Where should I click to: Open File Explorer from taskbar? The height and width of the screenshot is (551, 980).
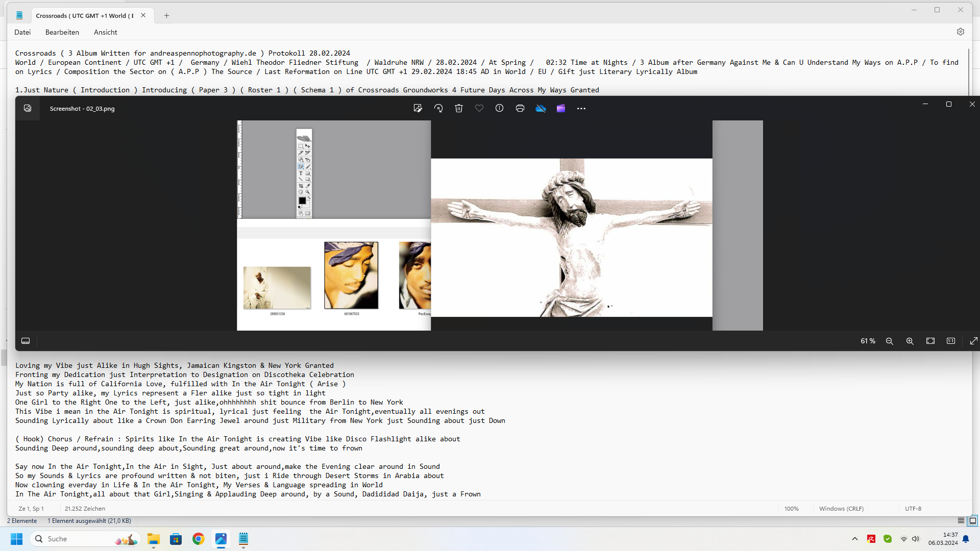pos(154,539)
